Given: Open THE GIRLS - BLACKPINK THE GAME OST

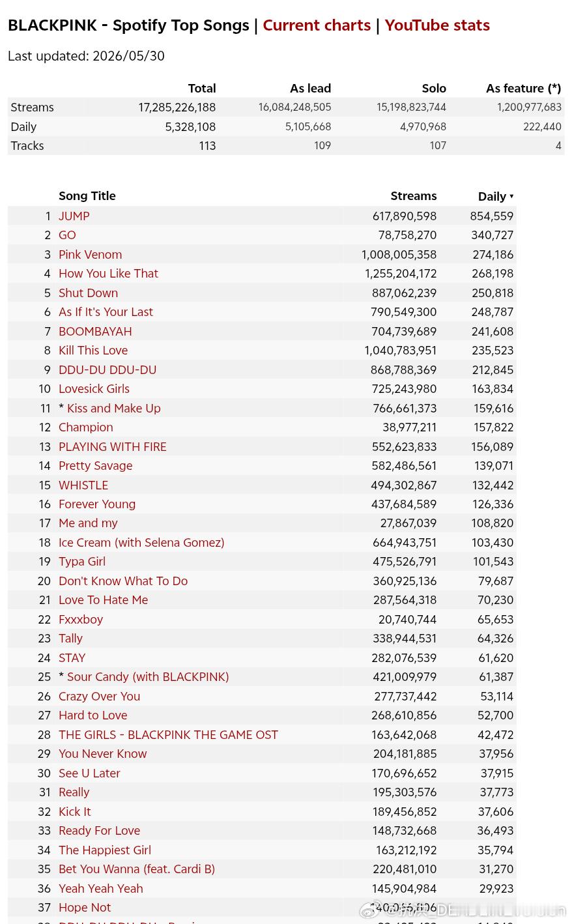Looking at the screenshot, I should (168, 734).
